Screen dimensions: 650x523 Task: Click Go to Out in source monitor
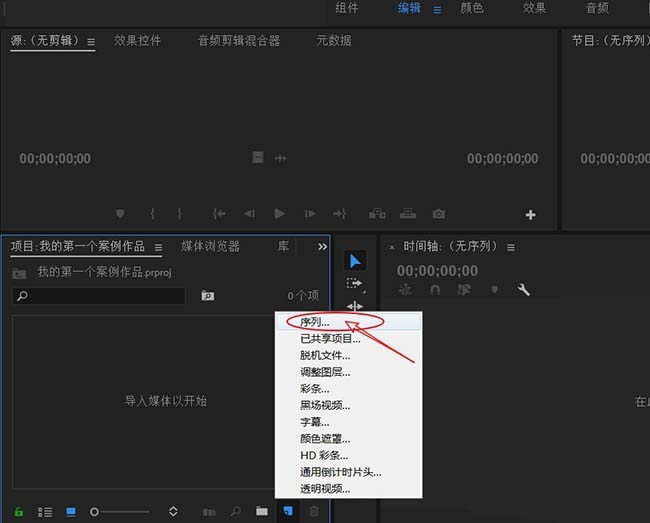pyautogui.click(x=340, y=214)
